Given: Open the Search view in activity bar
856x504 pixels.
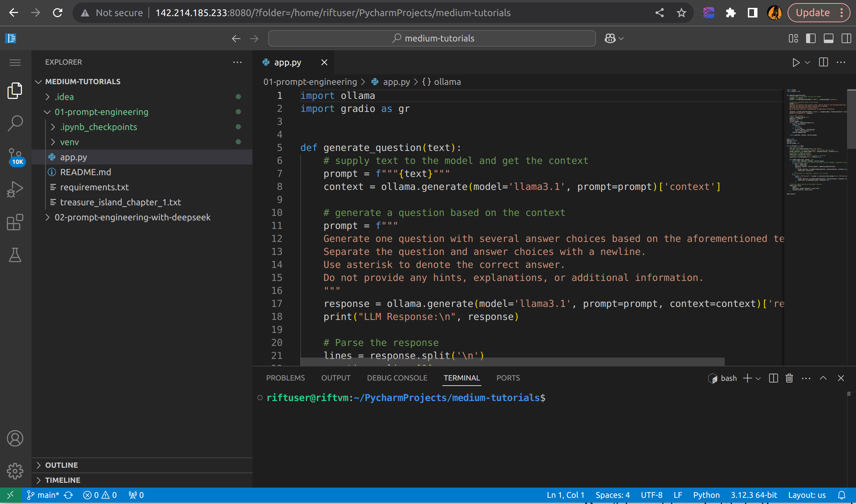Looking at the screenshot, I should [x=15, y=123].
